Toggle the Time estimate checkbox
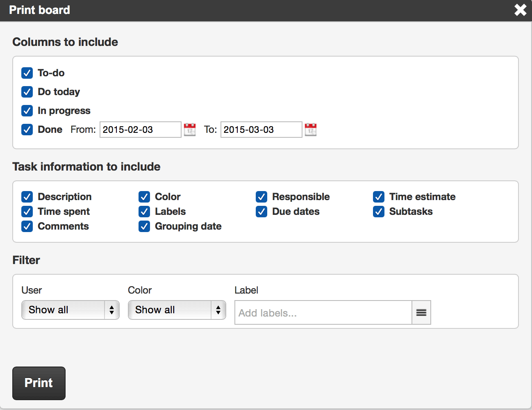 coord(379,197)
